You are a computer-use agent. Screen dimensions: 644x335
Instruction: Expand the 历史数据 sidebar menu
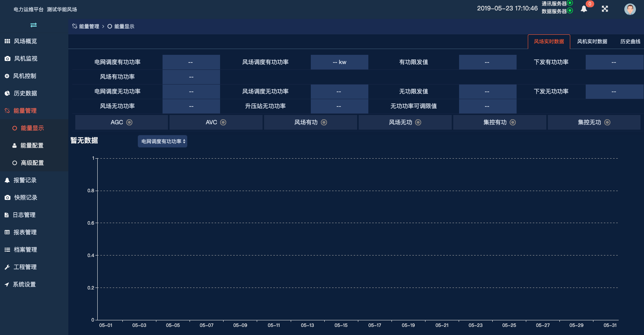click(25, 93)
